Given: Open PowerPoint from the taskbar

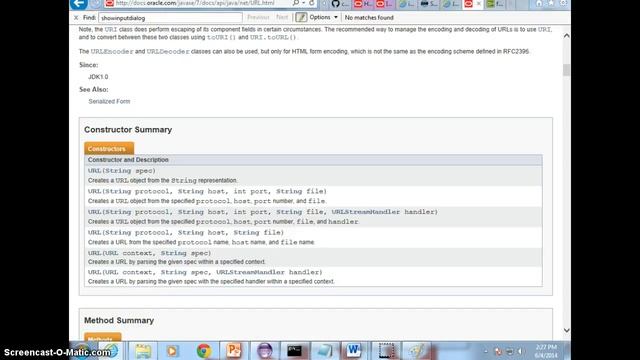Looking at the screenshot, I should (233, 351).
